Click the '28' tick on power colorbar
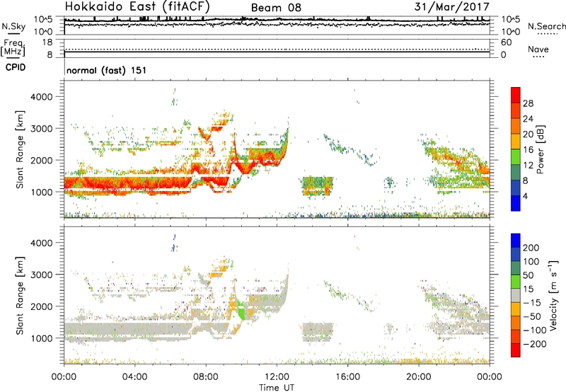 click(528, 103)
